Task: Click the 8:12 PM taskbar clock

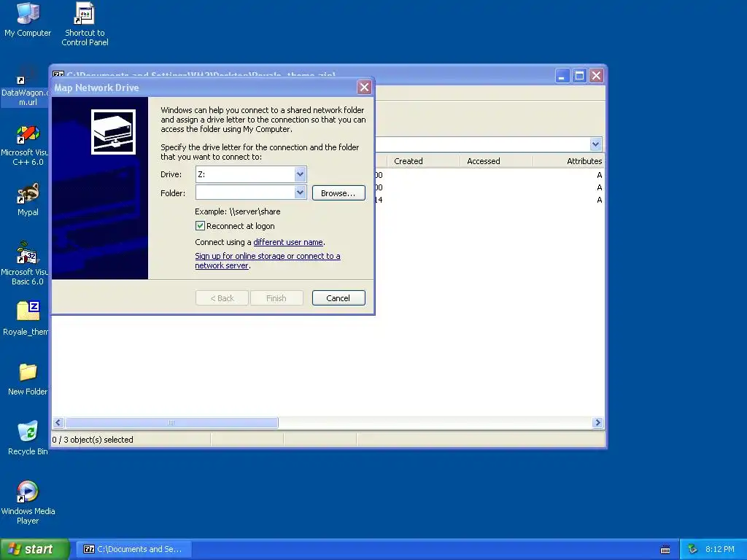Action: (x=719, y=549)
